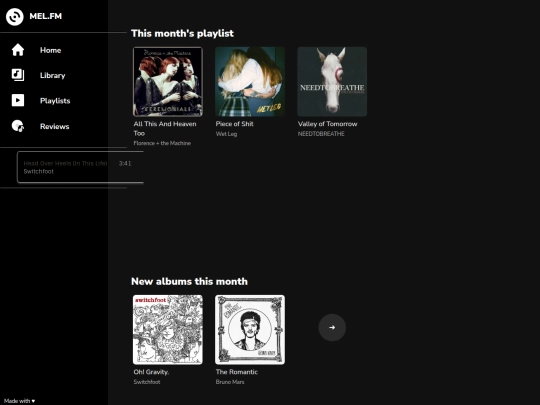Navigate to Playlists in the sidebar
540x405 pixels.
point(55,101)
